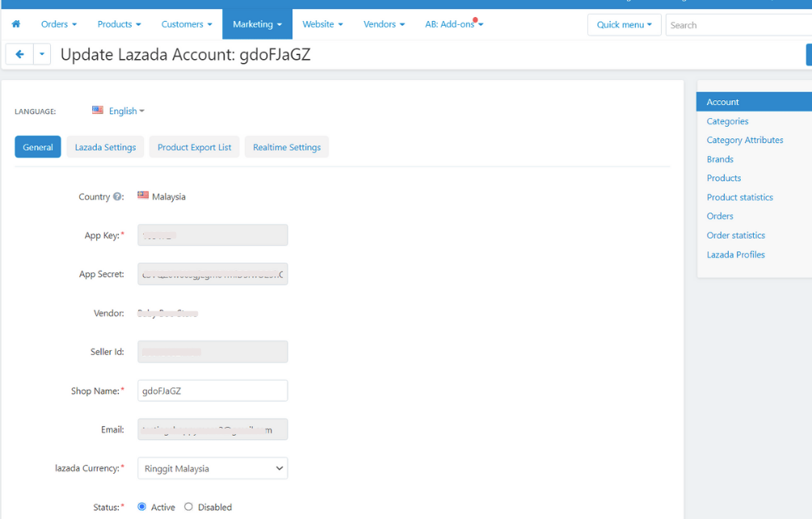Click the page title 'Update Lazada Account: gdoFJaGZ'
The height and width of the screenshot is (519, 812).
[185, 54]
